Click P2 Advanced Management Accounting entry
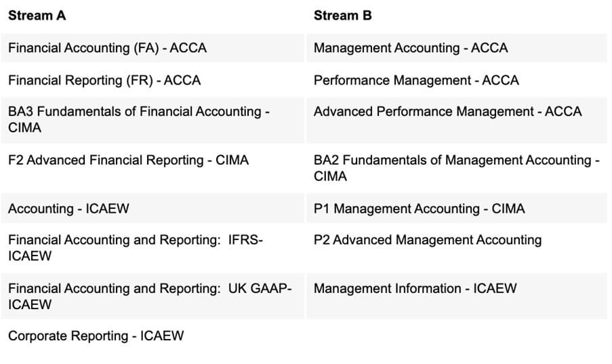 pos(428,240)
